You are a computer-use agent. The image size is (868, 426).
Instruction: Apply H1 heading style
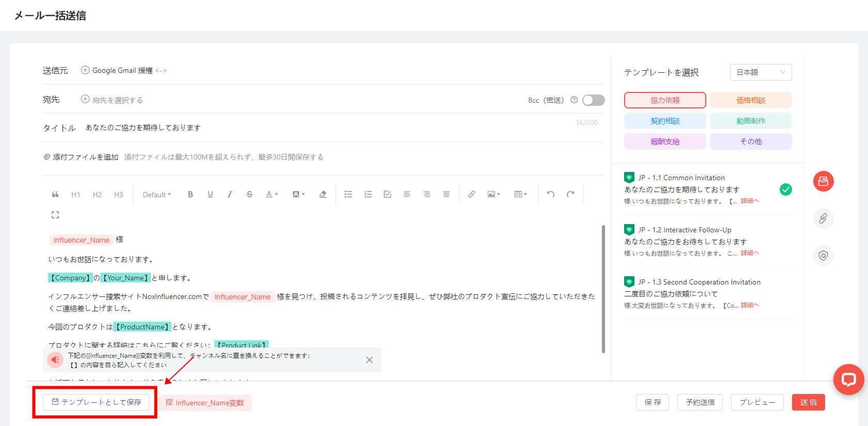(x=75, y=195)
